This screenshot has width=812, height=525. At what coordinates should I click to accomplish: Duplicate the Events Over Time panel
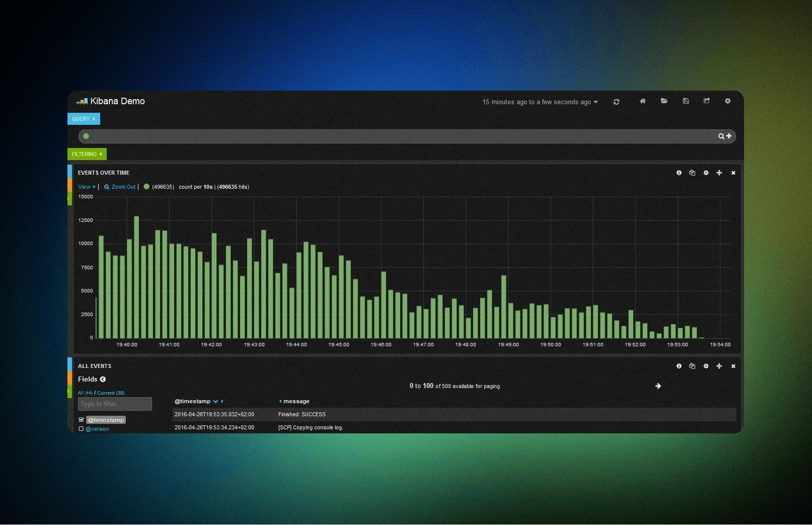[692, 173]
